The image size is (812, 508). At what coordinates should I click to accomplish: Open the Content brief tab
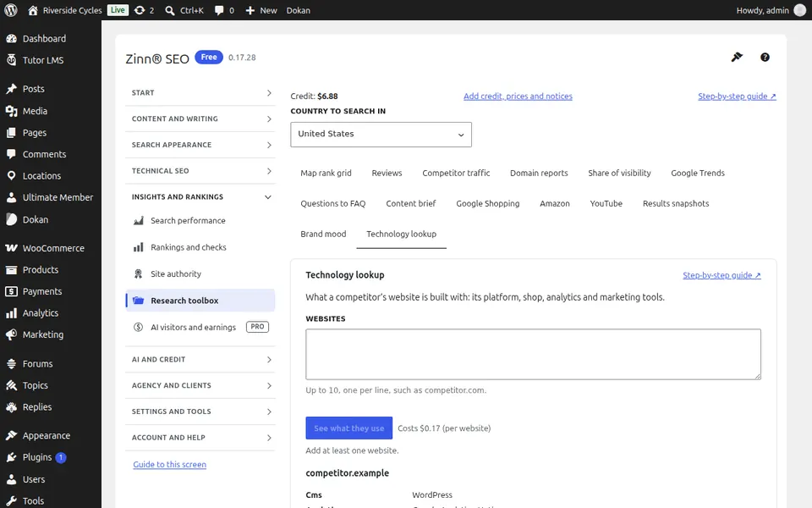coord(411,204)
